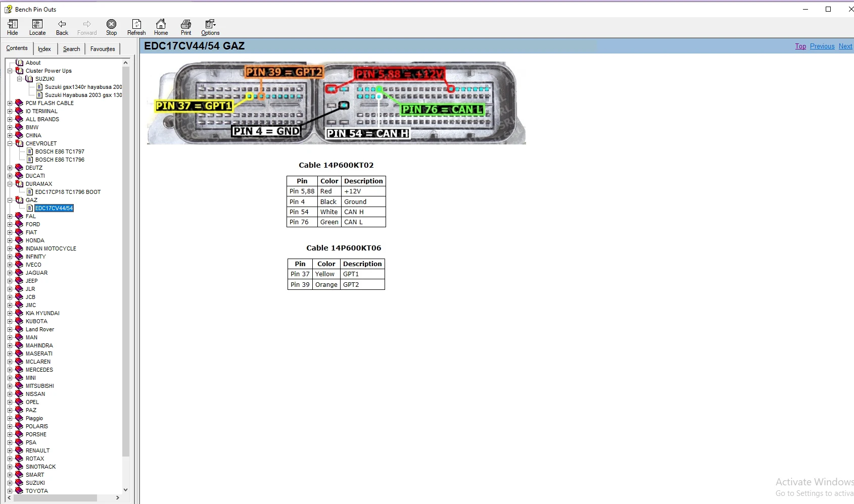
Task: Click the horizontal scroll right arrow
Action: click(118, 498)
